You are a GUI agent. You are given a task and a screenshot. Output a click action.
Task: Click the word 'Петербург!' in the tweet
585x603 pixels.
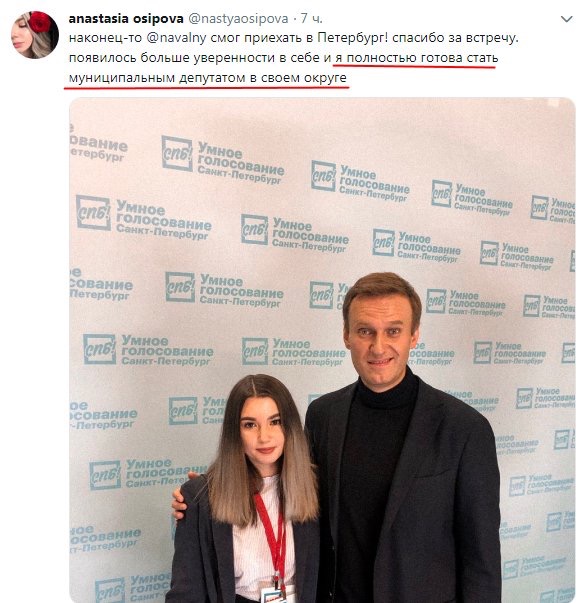(x=352, y=38)
